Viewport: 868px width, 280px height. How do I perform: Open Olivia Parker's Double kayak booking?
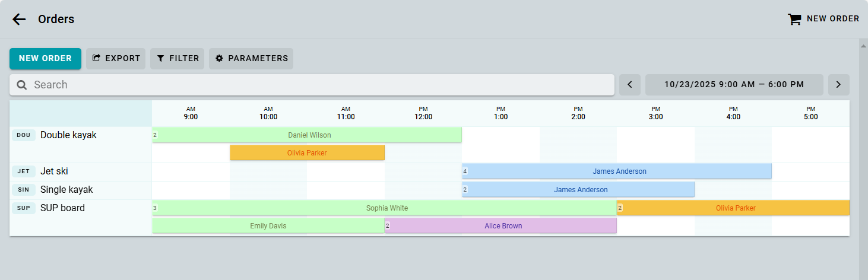(x=307, y=153)
